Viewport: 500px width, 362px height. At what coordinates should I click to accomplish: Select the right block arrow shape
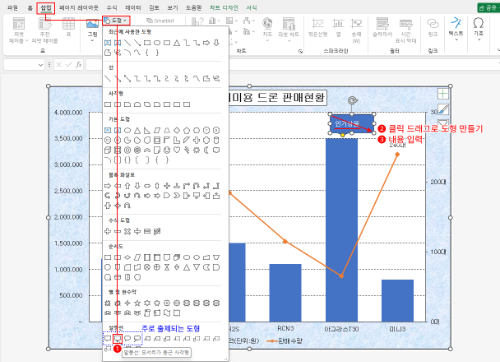click(108, 186)
